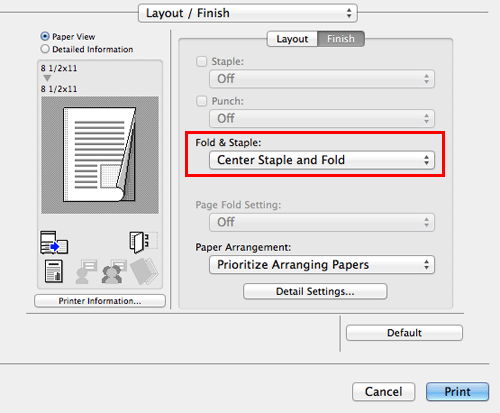Click the Paper Arrangement label

coord(243,247)
